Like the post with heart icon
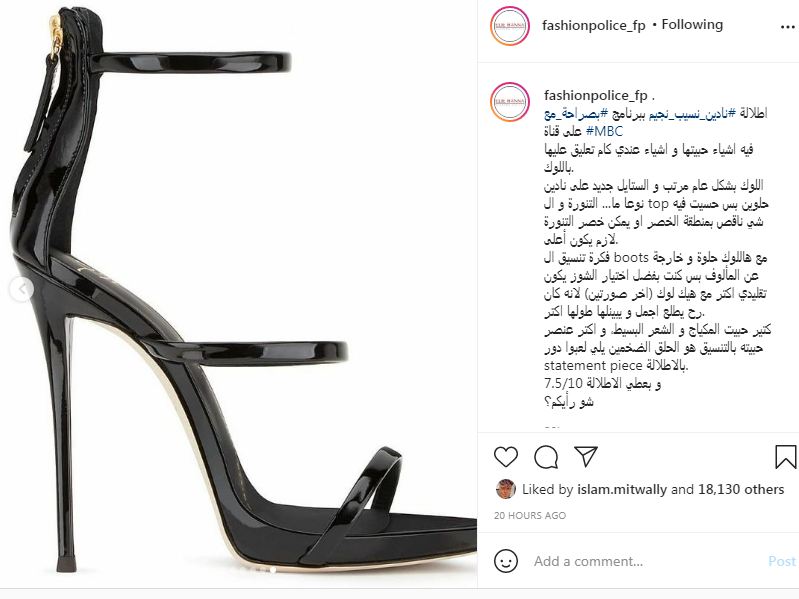Image resolution: width=799 pixels, height=599 pixels. 505,457
